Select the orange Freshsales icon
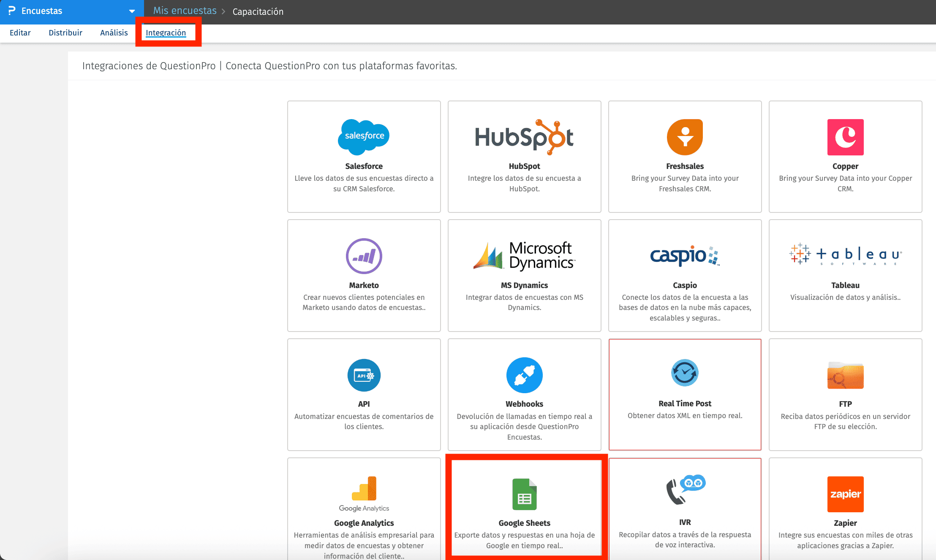 click(x=685, y=137)
